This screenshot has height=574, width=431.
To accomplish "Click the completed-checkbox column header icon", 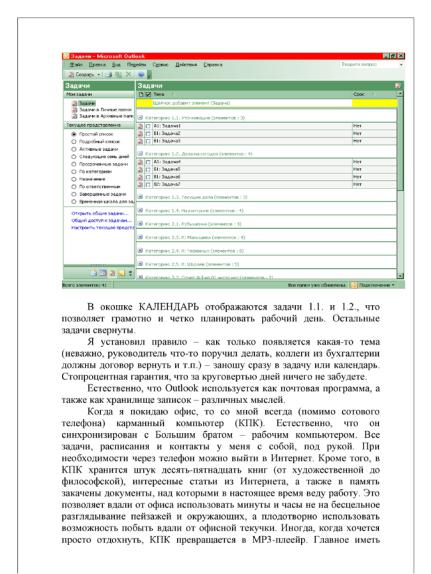I will (148, 94).
